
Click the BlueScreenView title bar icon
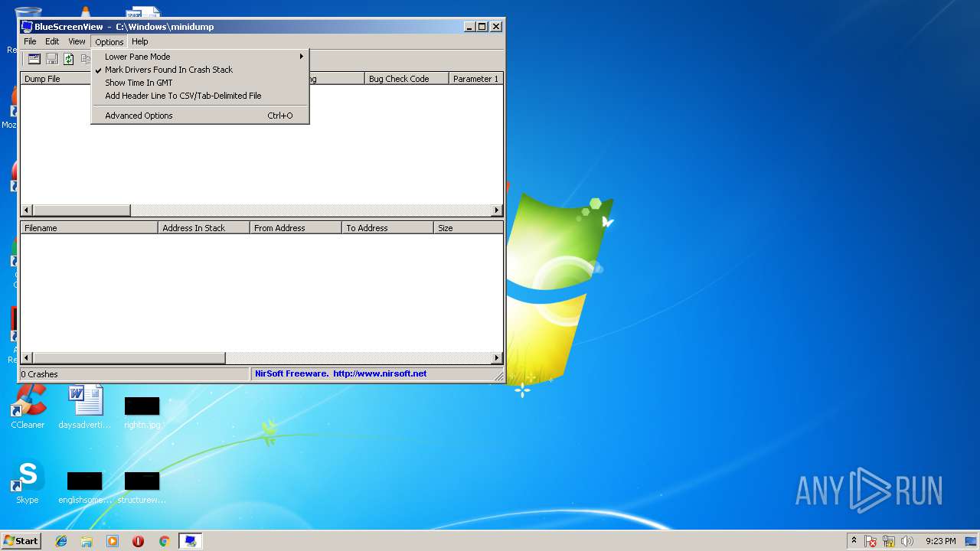click(x=27, y=26)
